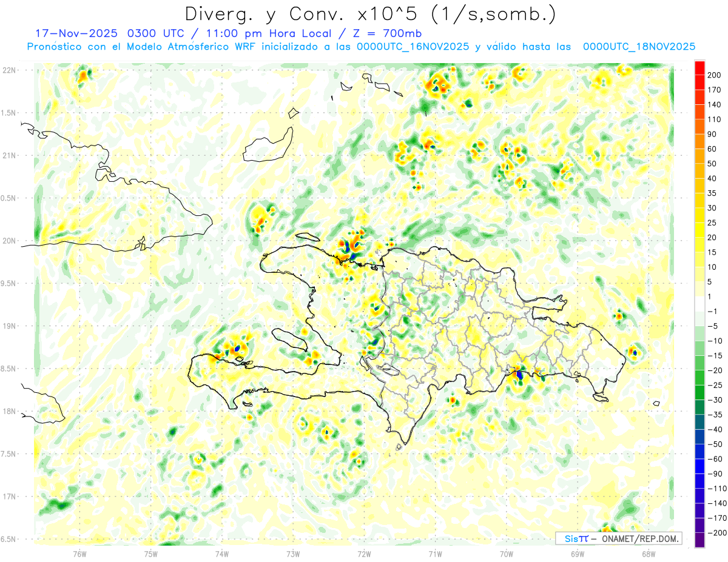728x562 pixels.
Task: Pick the colorbar value 200
Action: [713, 75]
